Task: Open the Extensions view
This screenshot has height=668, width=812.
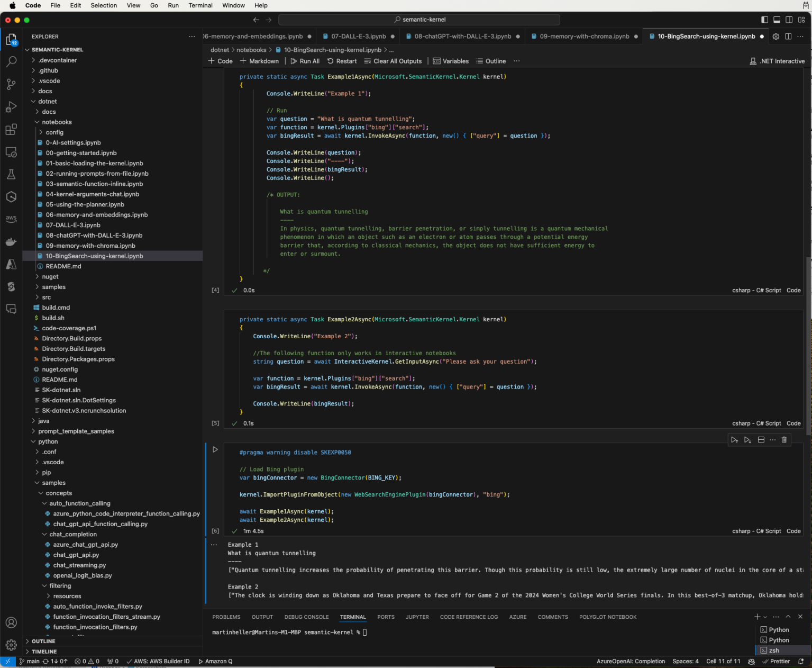Action: coord(11,130)
